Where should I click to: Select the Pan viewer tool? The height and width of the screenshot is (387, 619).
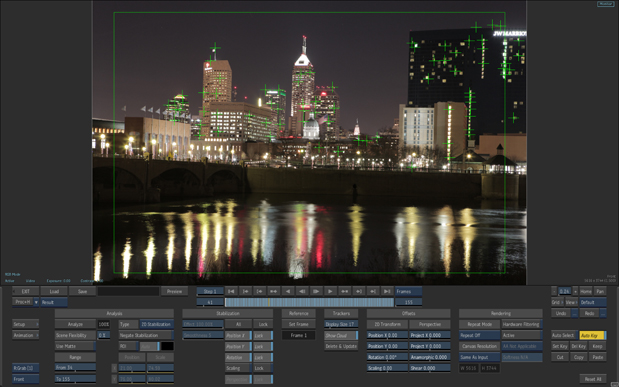point(600,291)
